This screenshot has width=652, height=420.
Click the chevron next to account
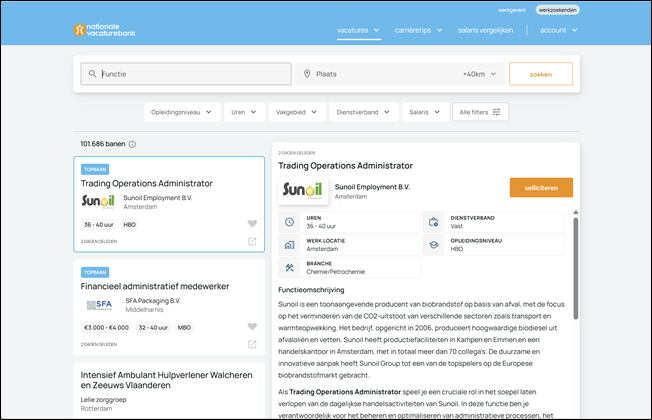[574, 30]
